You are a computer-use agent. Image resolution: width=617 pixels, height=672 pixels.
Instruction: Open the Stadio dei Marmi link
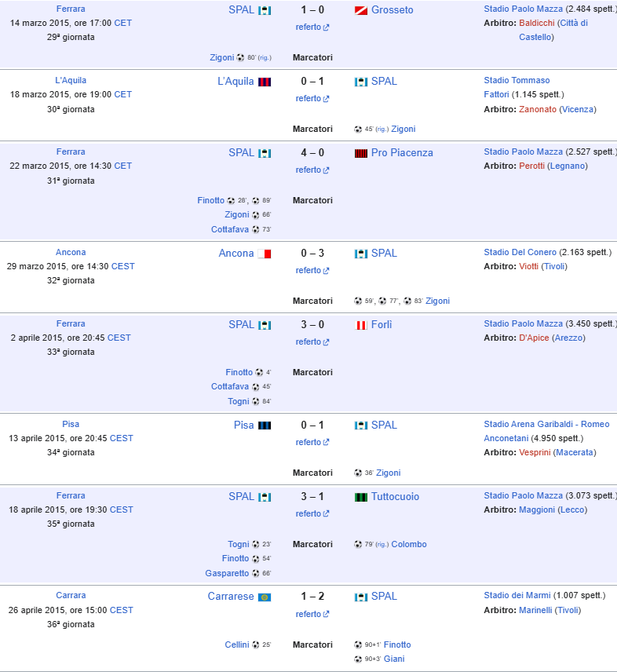tap(517, 596)
